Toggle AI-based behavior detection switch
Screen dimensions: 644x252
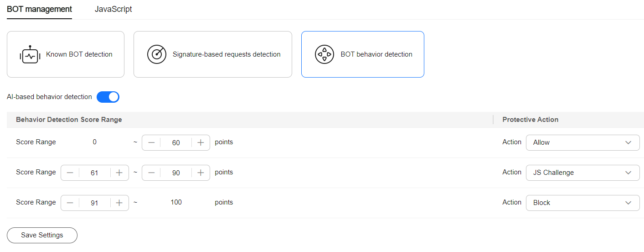pos(108,97)
